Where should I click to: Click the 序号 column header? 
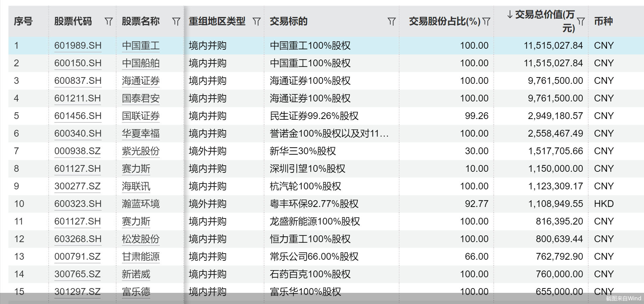[x=23, y=21]
